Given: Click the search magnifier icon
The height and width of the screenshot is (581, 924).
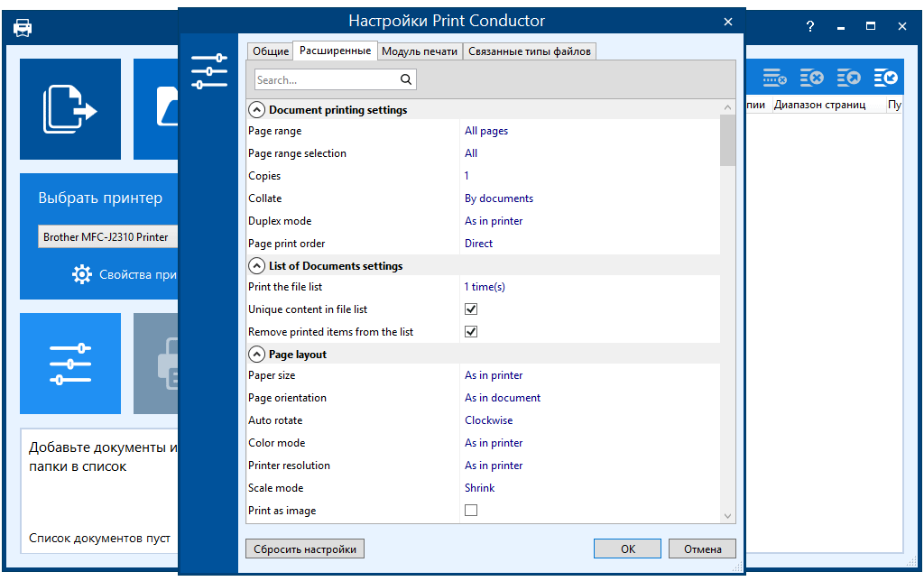Looking at the screenshot, I should point(406,79).
